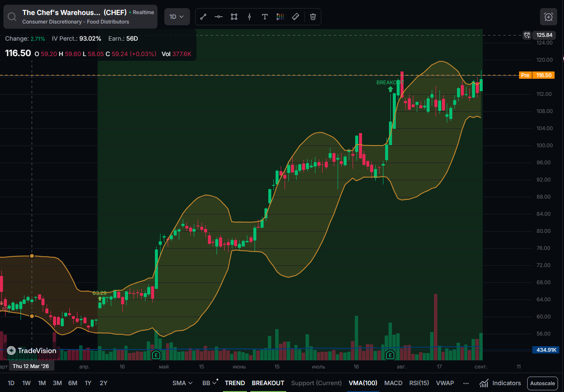Click the chart snapshot icon at top right
The height and width of the screenshot is (392, 564).
(x=549, y=17)
